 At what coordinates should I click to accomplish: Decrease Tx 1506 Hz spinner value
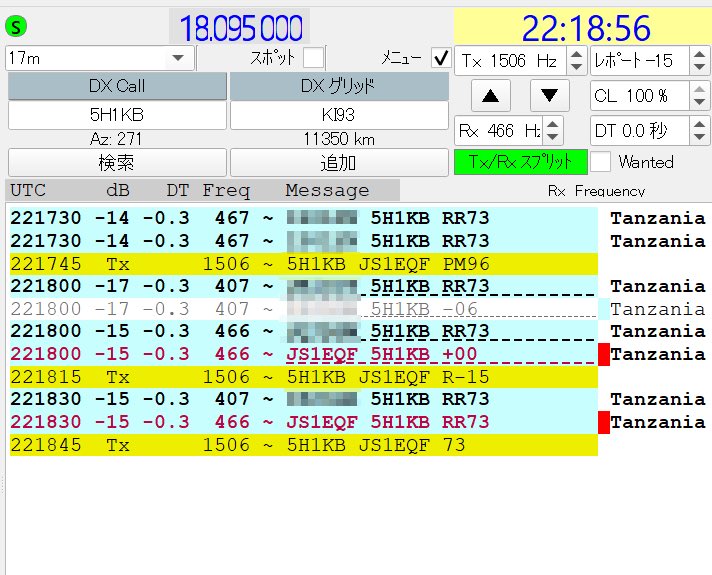point(576,67)
